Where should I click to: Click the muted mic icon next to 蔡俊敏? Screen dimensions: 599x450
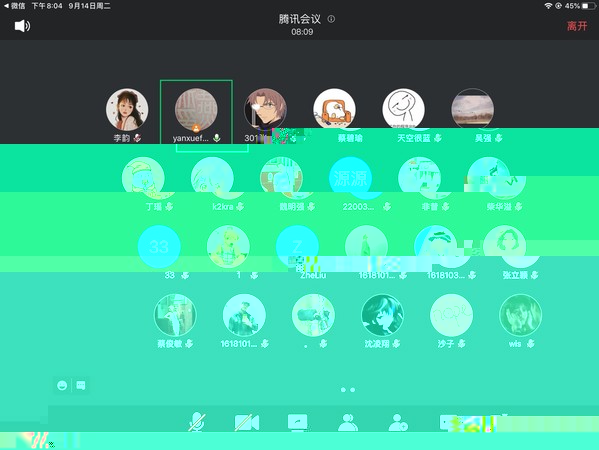tap(189, 344)
